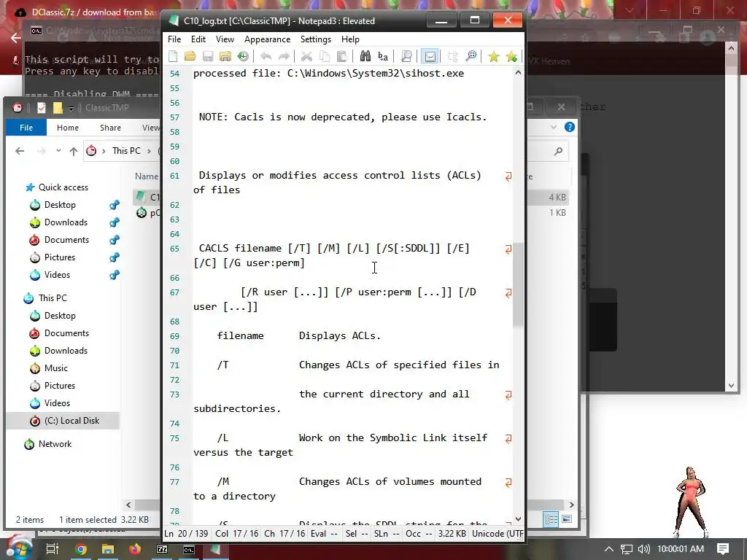Click the Explorer horizontal scrollbar left arrow

click(x=128, y=505)
